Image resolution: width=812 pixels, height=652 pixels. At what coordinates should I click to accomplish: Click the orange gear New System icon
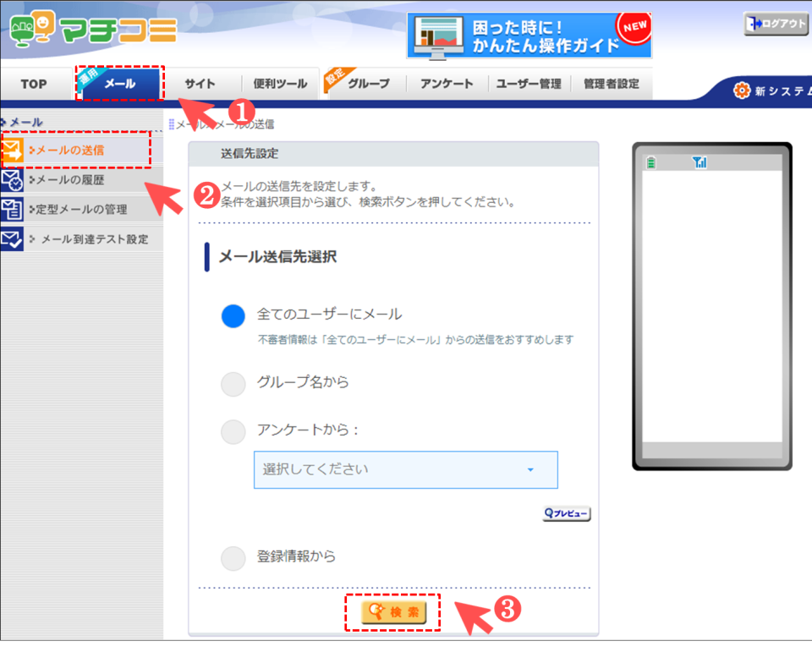point(742,90)
